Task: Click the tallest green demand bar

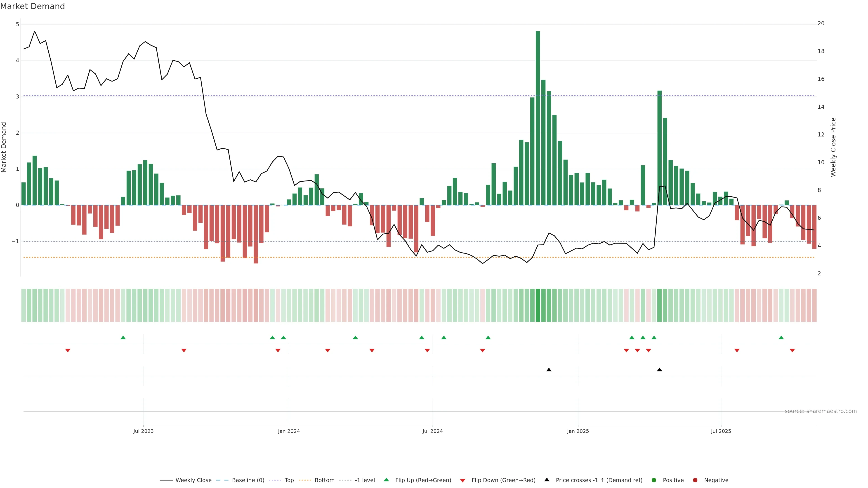Action: pos(538,118)
